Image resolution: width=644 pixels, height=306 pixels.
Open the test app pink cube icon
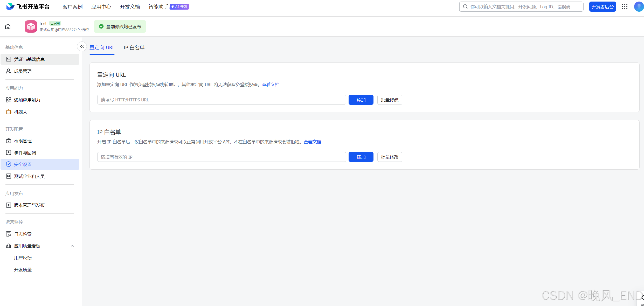(31, 26)
